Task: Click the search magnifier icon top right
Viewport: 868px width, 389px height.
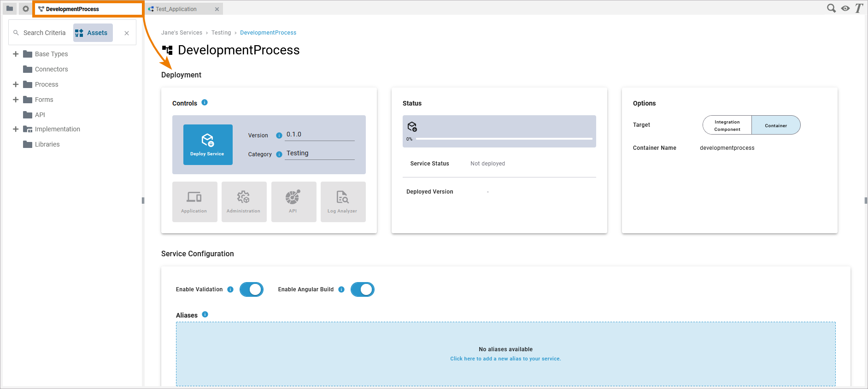Action: pyautogui.click(x=831, y=8)
